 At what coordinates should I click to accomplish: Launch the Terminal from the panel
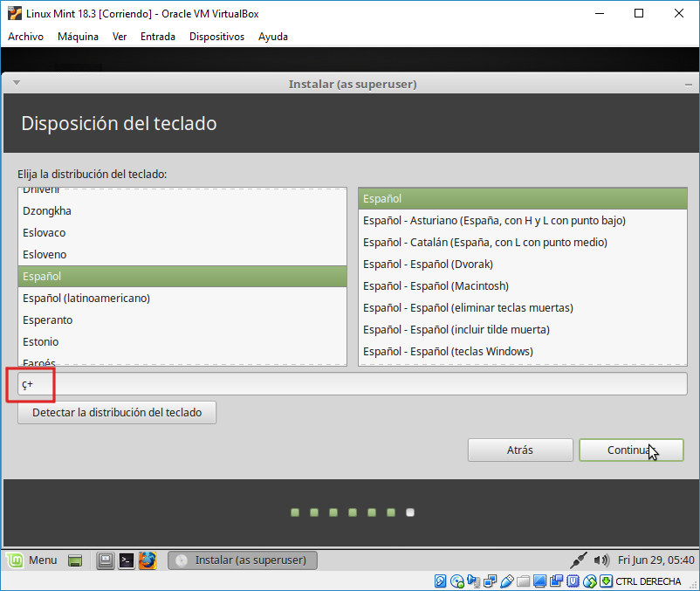click(127, 560)
